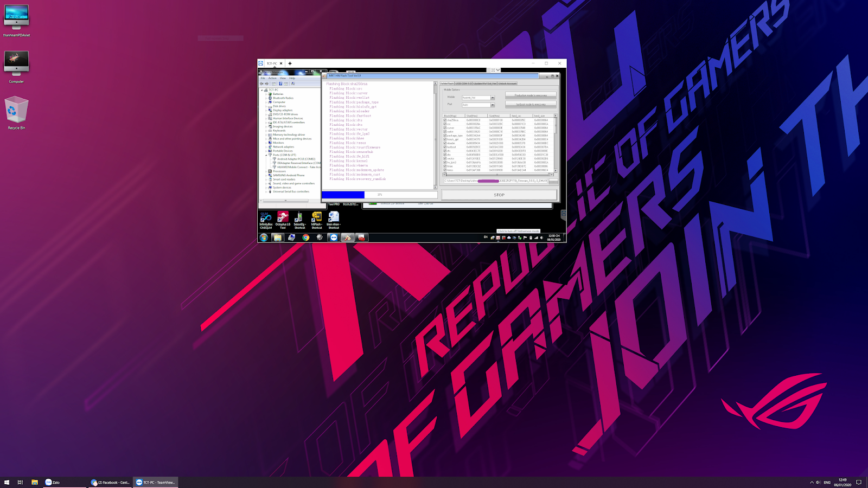Launch the SetoolZg shortcut icon
868x488 pixels.
(x=299, y=220)
